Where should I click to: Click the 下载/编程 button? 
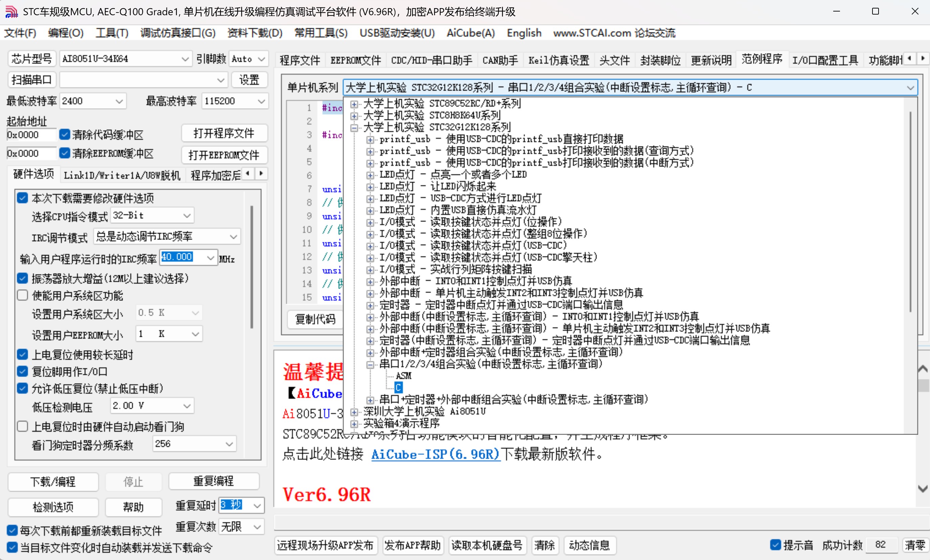(53, 481)
